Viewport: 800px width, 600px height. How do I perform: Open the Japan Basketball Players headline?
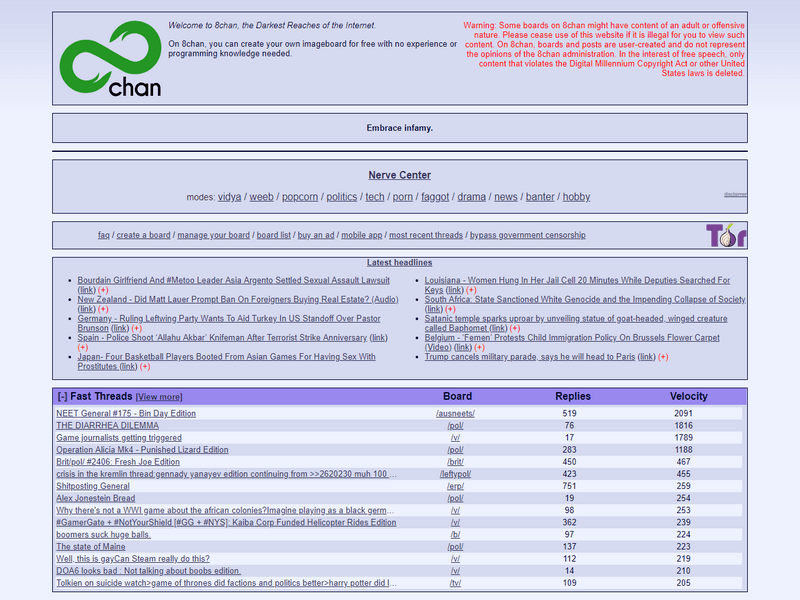pyautogui.click(x=226, y=361)
